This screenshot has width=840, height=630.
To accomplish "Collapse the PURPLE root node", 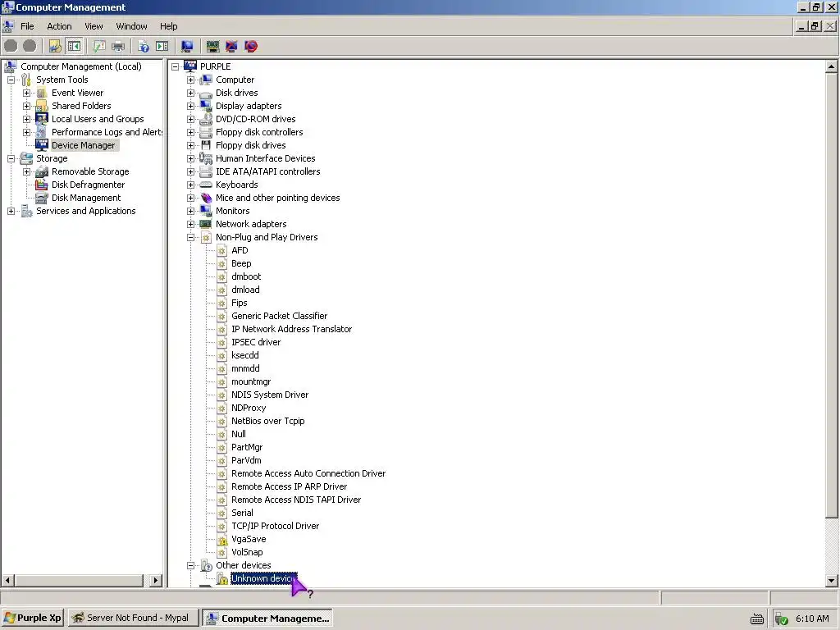I will pyautogui.click(x=176, y=66).
